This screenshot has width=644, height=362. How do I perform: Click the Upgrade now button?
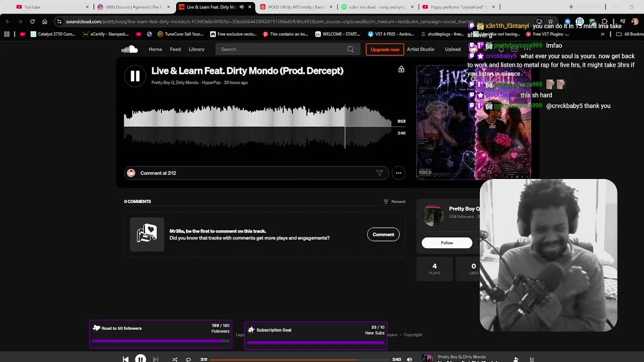385,49
